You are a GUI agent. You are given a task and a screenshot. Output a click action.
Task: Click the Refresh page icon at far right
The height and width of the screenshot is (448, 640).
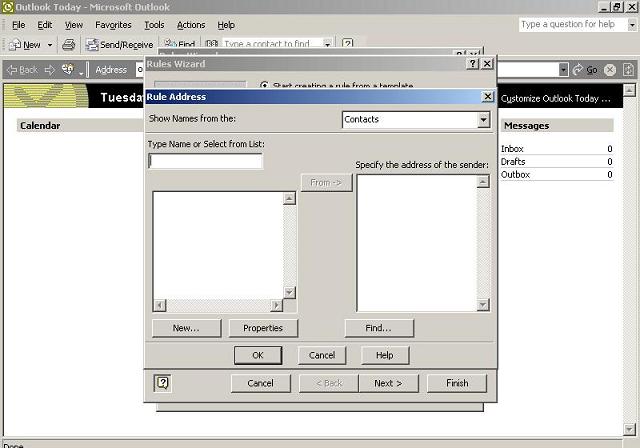pos(628,70)
